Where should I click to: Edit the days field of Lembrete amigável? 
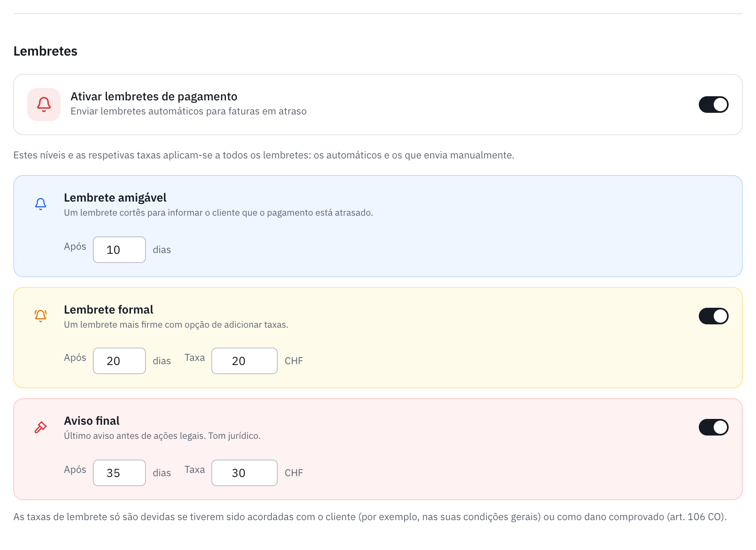click(119, 250)
